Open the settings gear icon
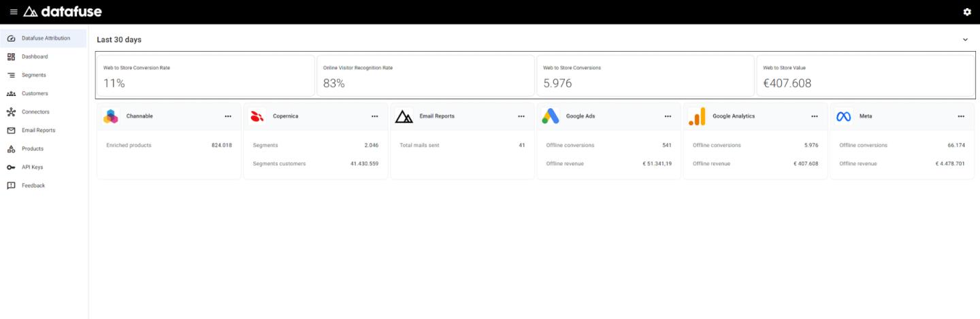This screenshot has height=319, width=980. pos(967,12)
